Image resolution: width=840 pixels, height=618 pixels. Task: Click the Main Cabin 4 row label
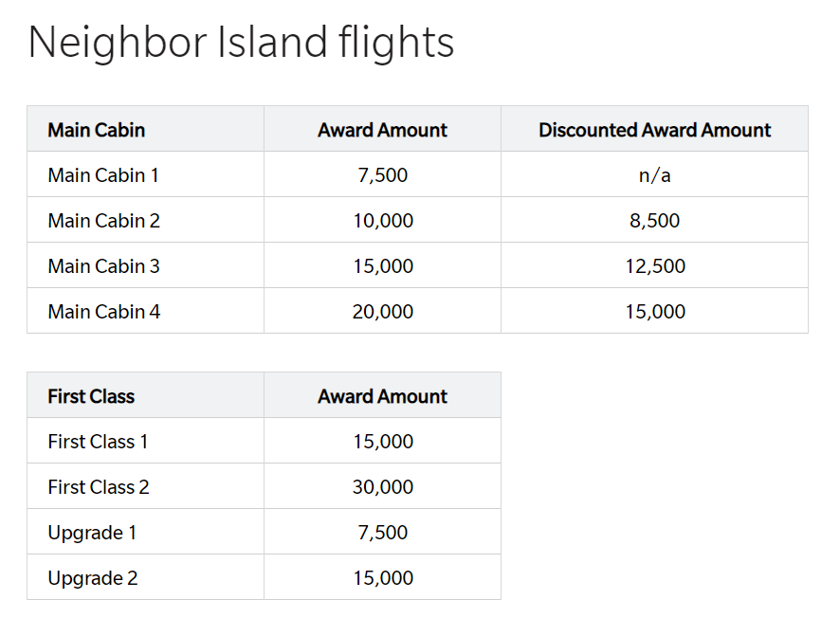coord(104,312)
